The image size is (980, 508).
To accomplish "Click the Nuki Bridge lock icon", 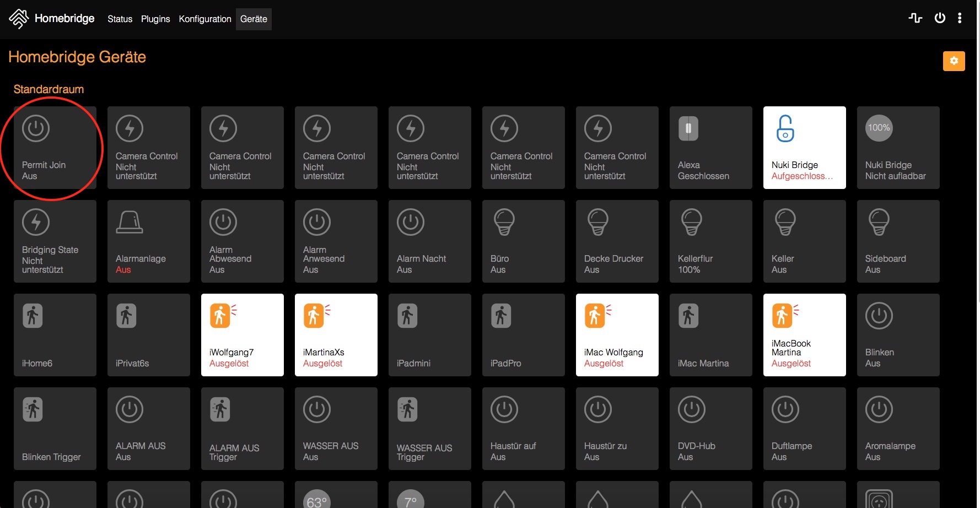I will tap(785, 128).
